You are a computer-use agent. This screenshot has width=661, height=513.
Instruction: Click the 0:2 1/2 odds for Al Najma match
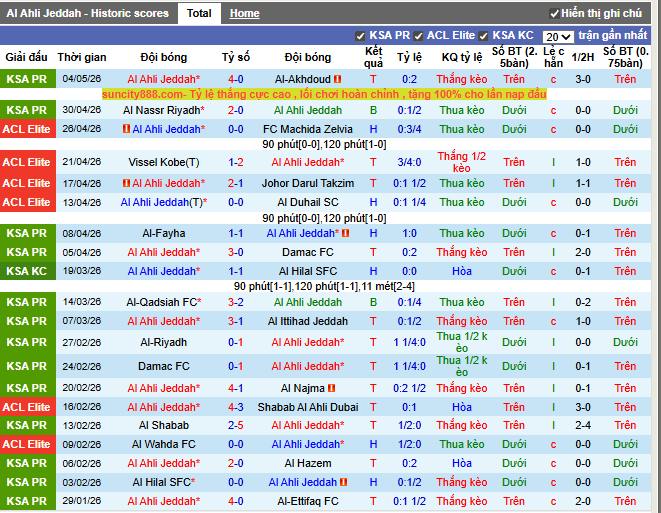pyautogui.click(x=409, y=388)
